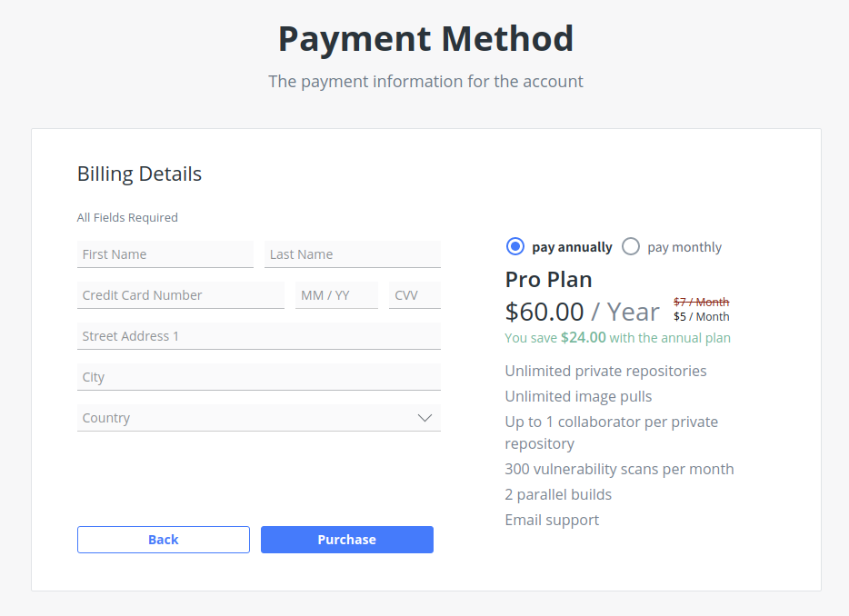The width and height of the screenshot is (849, 616).
Task: Select the Last Name field
Action: coord(352,254)
